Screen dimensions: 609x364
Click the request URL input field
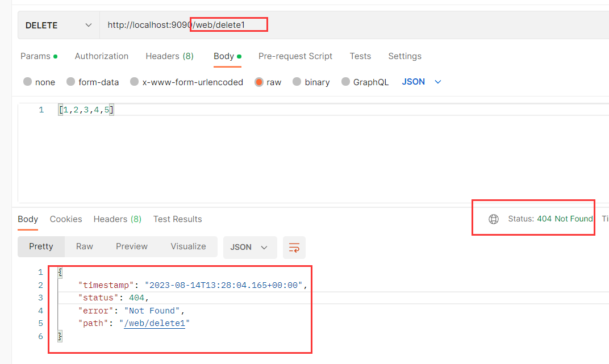tap(354, 25)
